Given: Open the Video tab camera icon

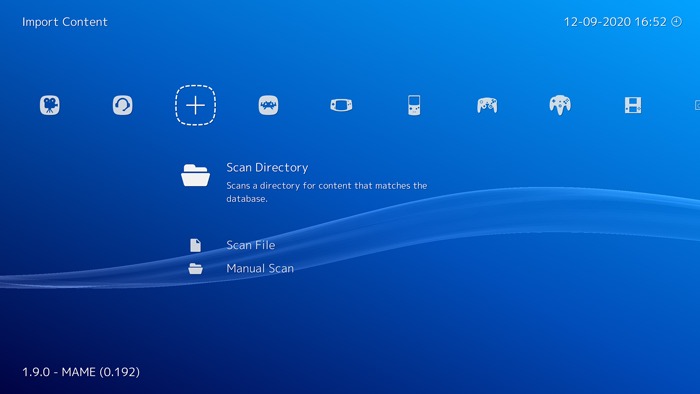Looking at the screenshot, I should [50, 105].
